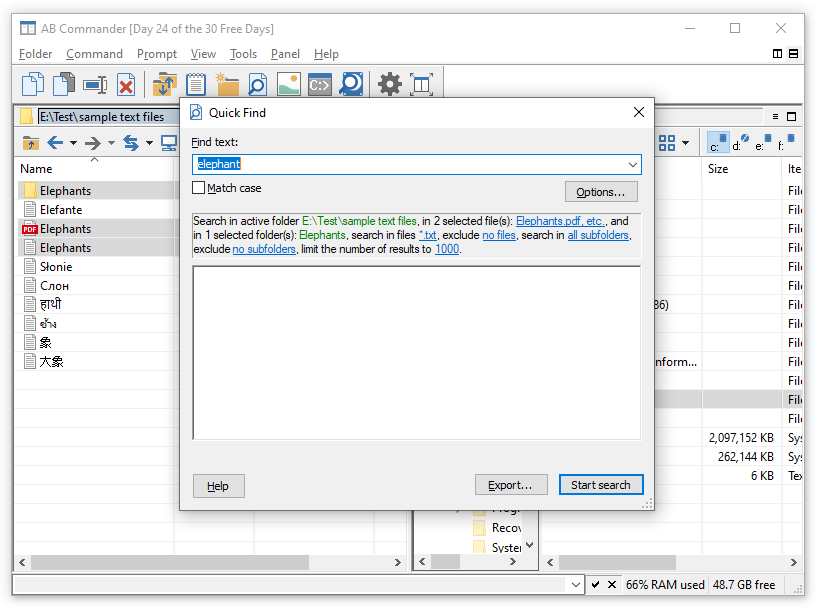Click the Export... button
The width and height of the screenshot is (820, 611).
coord(511,485)
